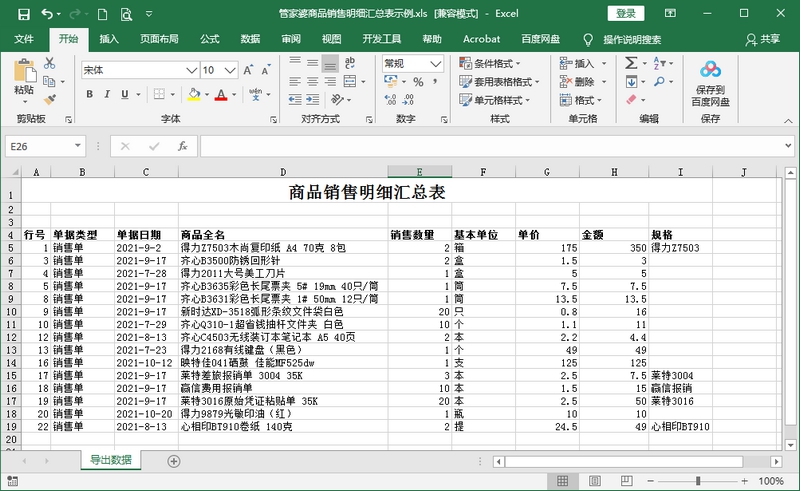The image size is (800, 491).
Task: Switch to Page Layout view in status bar
Action: pyautogui.click(x=594, y=481)
